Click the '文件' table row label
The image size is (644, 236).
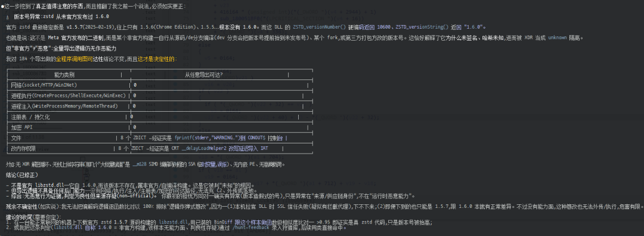[x=16, y=139]
